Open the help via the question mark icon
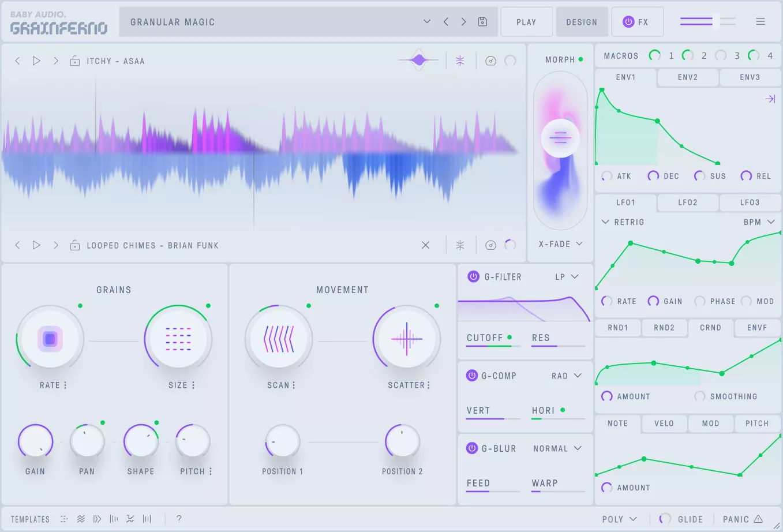Viewport: 783px width, 532px height. [179, 519]
